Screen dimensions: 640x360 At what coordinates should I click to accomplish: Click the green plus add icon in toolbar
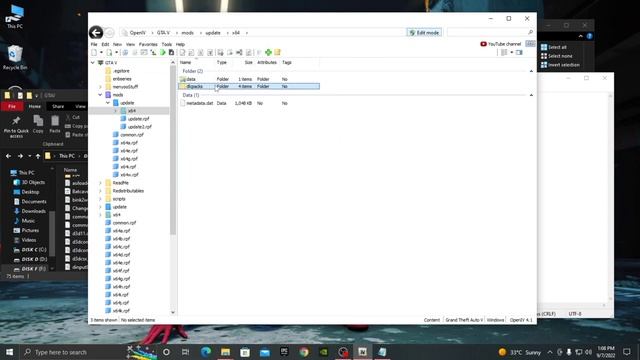(268, 52)
